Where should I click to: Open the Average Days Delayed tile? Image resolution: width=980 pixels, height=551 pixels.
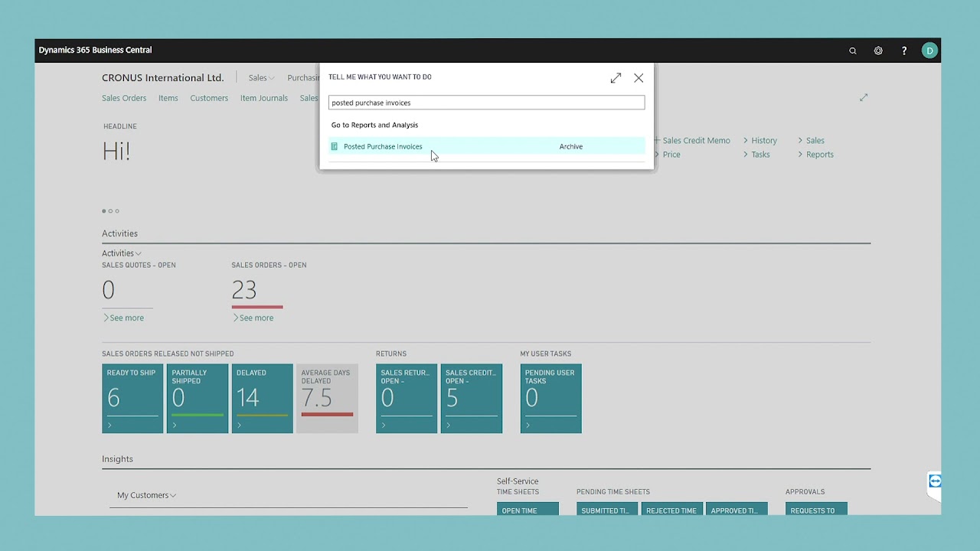(x=327, y=399)
